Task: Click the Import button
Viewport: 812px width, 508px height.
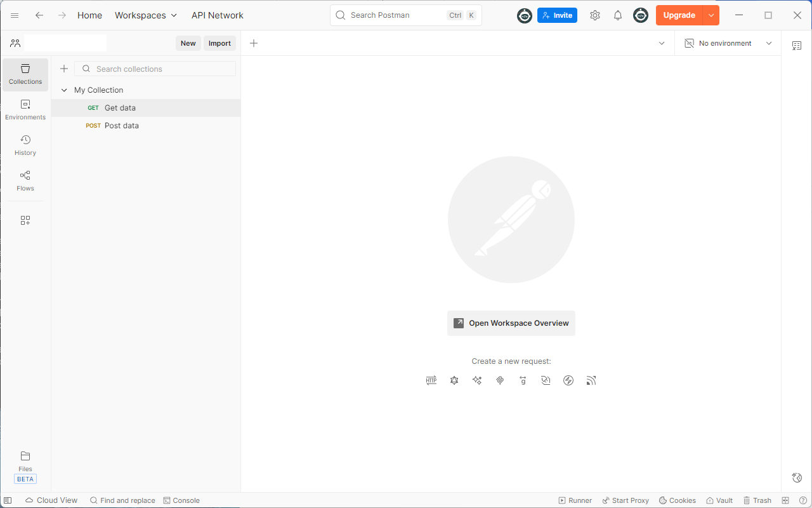Action: pos(219,43)
